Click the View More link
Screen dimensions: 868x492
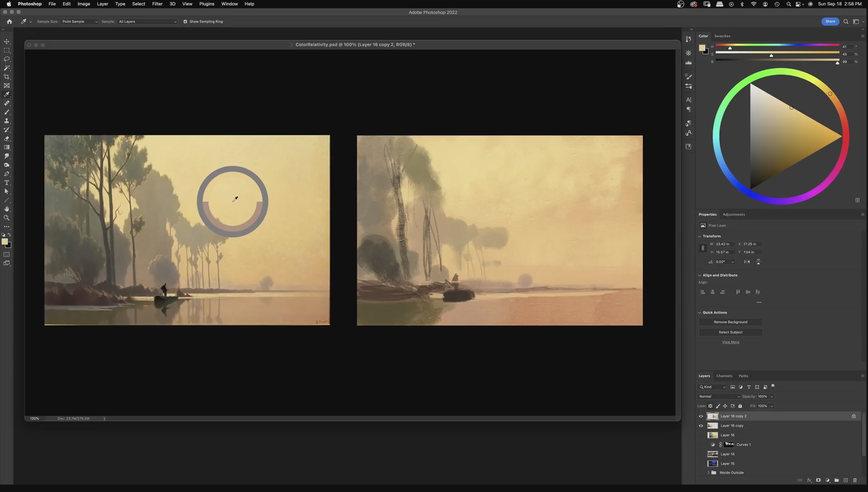[731, 342]
